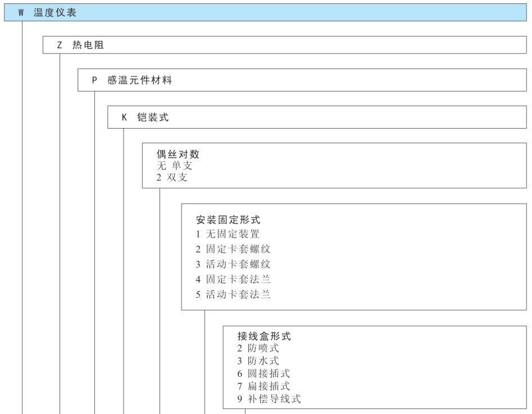
Task: Choose the 2 双支 option
Action: [172, 178]
